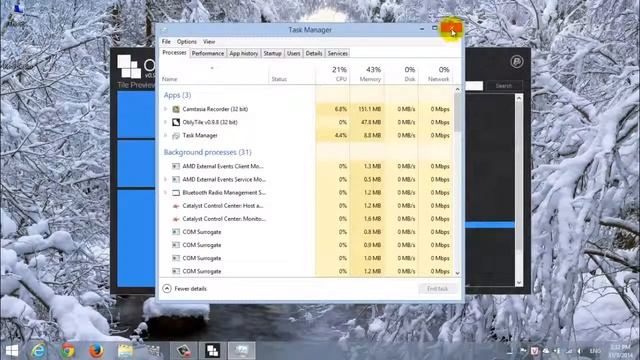The height and width of the screenshot is (360, 640).
Task: Click the round icon in OblyTile header
Action: tap(517, 62)
